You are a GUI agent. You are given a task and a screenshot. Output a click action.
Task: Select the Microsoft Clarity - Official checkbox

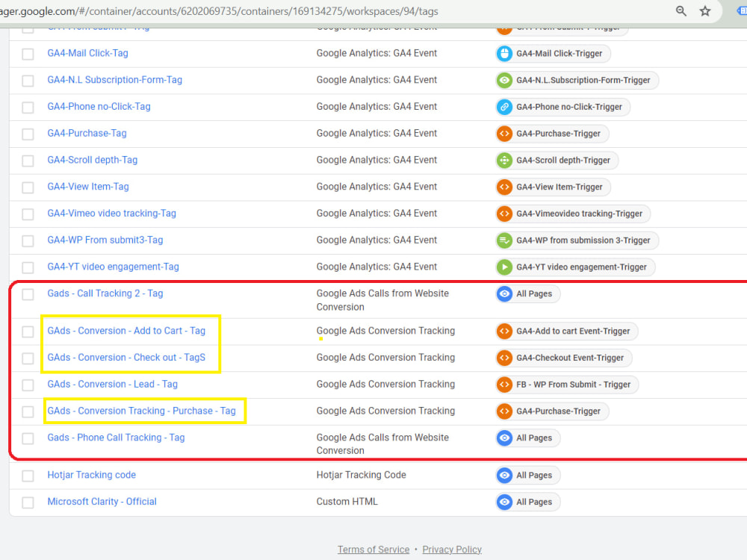28,502
